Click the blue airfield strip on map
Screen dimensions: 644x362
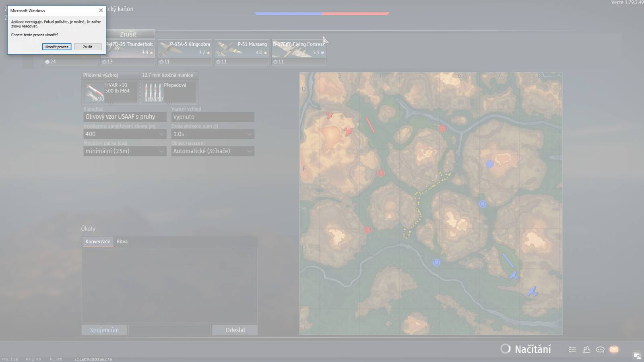[508, 260]
